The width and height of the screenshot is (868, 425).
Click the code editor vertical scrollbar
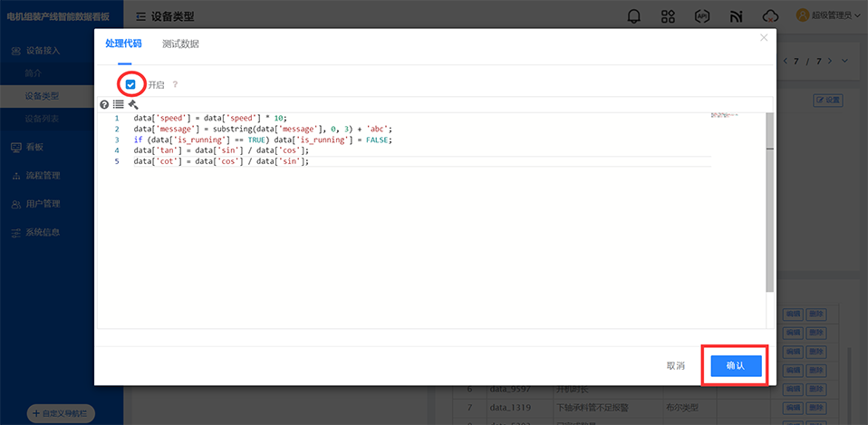(769, 201)
